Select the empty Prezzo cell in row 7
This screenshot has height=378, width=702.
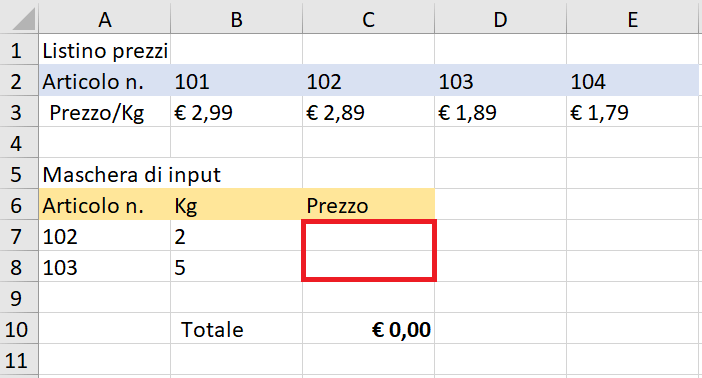368,236
